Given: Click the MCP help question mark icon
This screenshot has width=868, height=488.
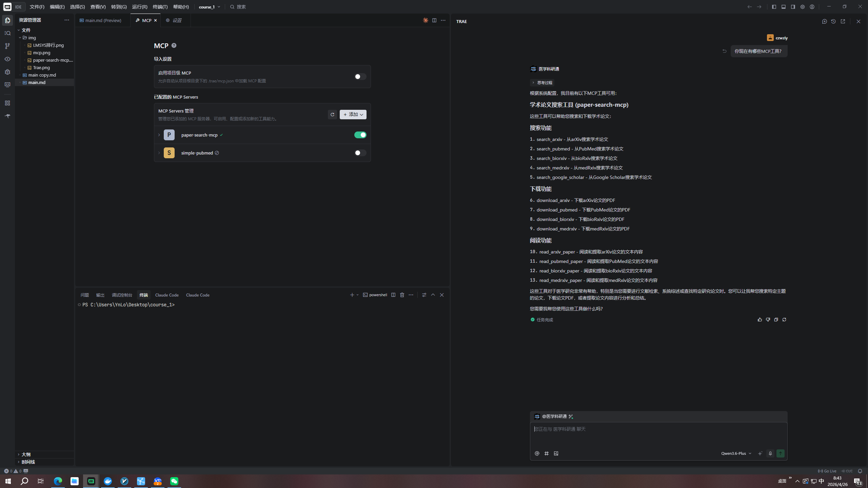Looking at the screenshot, I should [x=174, y=45].
